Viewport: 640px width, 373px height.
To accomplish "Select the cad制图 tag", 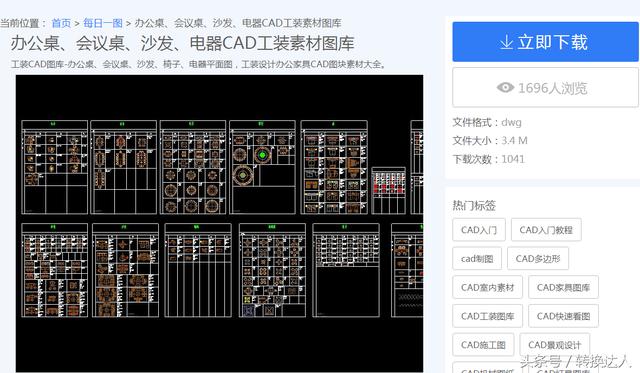I will coord(477,259).
